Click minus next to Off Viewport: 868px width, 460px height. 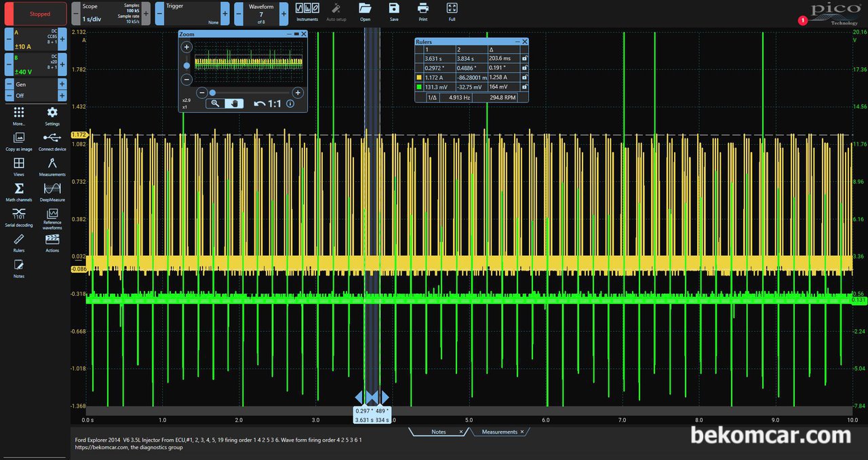(x=9, y=96)
